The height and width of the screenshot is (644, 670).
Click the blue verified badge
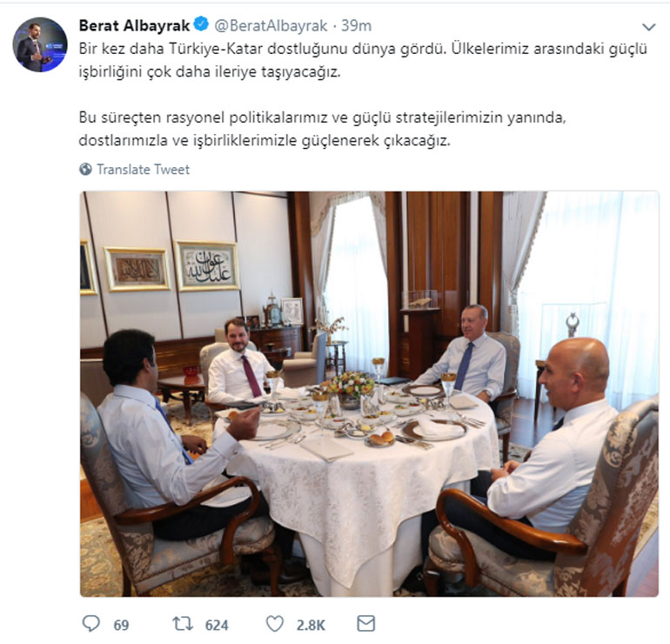click(x=201, y=23)
